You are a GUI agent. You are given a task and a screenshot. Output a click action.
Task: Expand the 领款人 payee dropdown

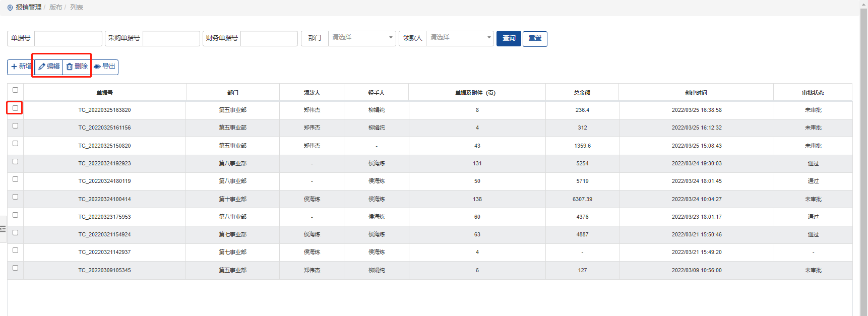click(459, 38)
